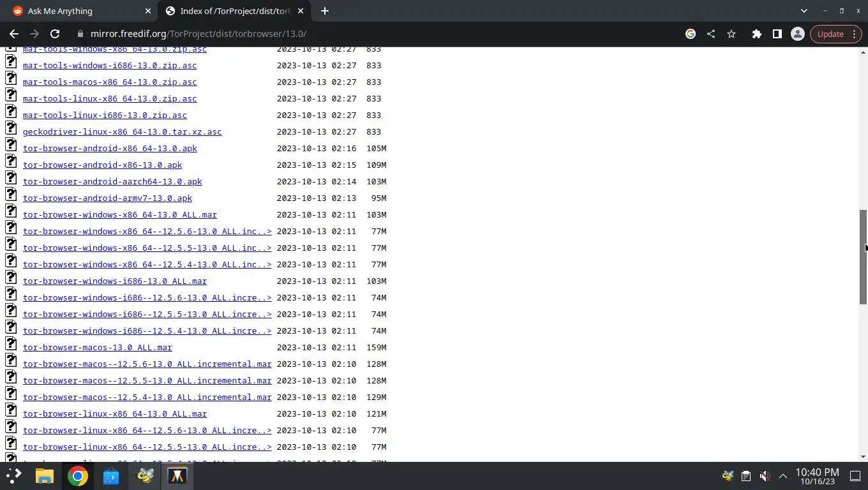Open the Extensions puzzle icon
Viewport: 868px width, 490px height.
click(x=757, y=34)
